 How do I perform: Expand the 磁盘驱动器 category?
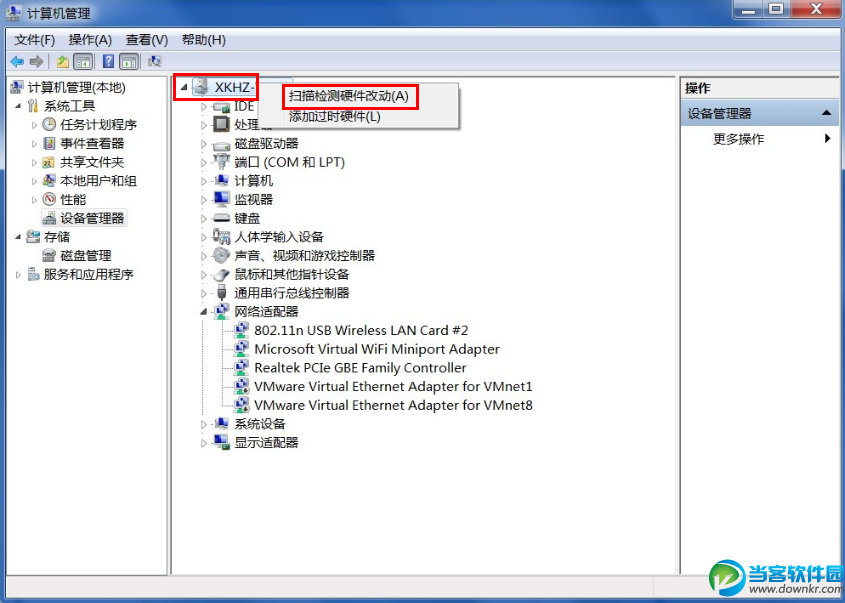[x=204, y=144]
